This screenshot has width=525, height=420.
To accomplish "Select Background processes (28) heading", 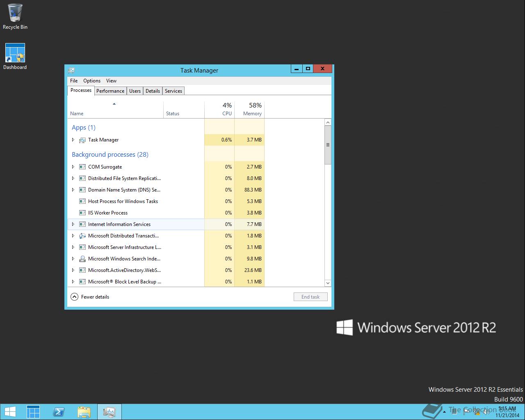I will pyautogui.click(x=110, y=155).
